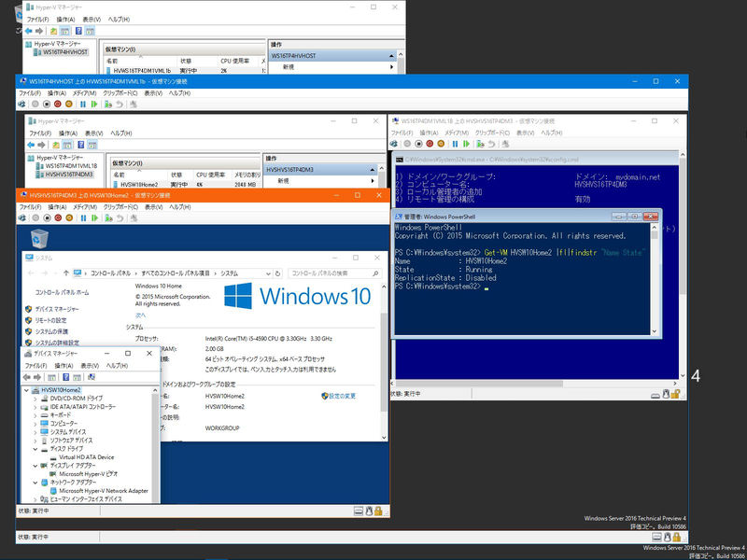The width and height of the screenshot is (747, 560).
Task: Click orange Save icon in gray-titled HVSHVS16TP4DM3 connection
Action: 441,144
